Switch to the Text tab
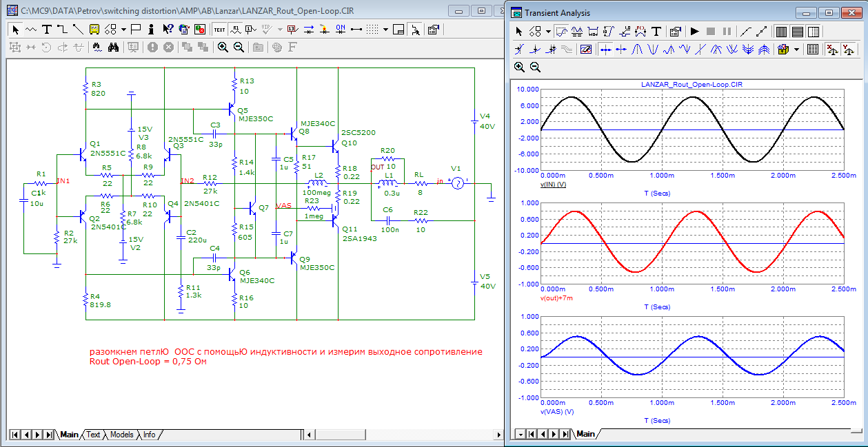Image resolution: width=868 pixels, height=447 pixels. click(93, 435)
